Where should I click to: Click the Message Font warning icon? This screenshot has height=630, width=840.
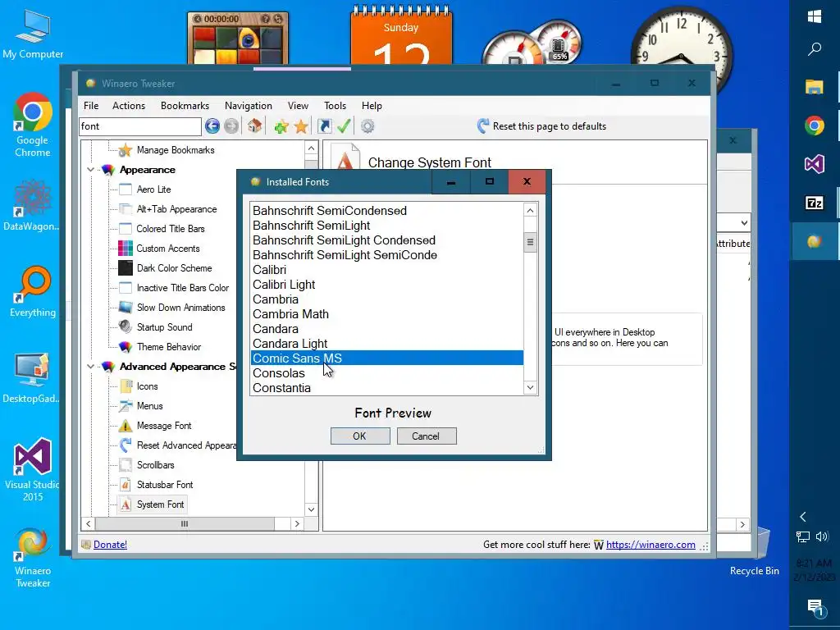[126, 426]
